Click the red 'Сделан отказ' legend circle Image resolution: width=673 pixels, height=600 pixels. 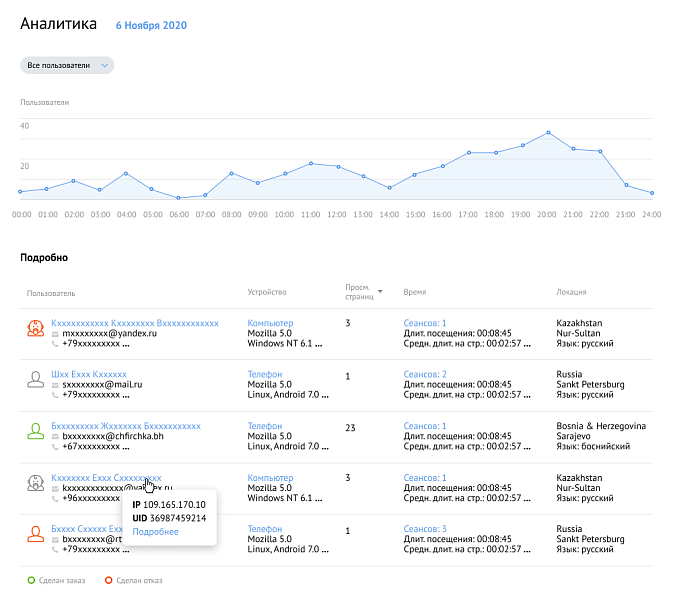click(108, 580)
